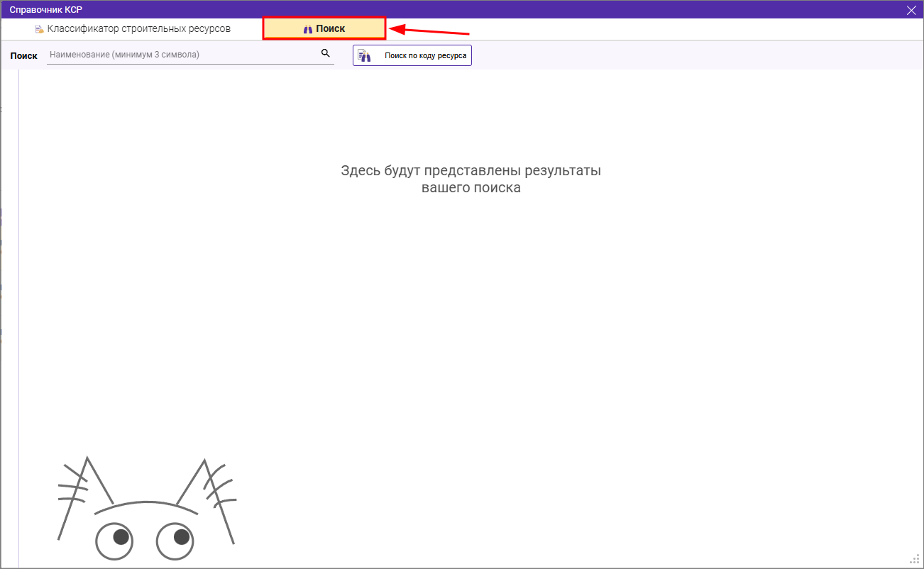The image size is (924, 569).
Task: Click the document-binoculars icon in code search button
Action: click(364, 55)
